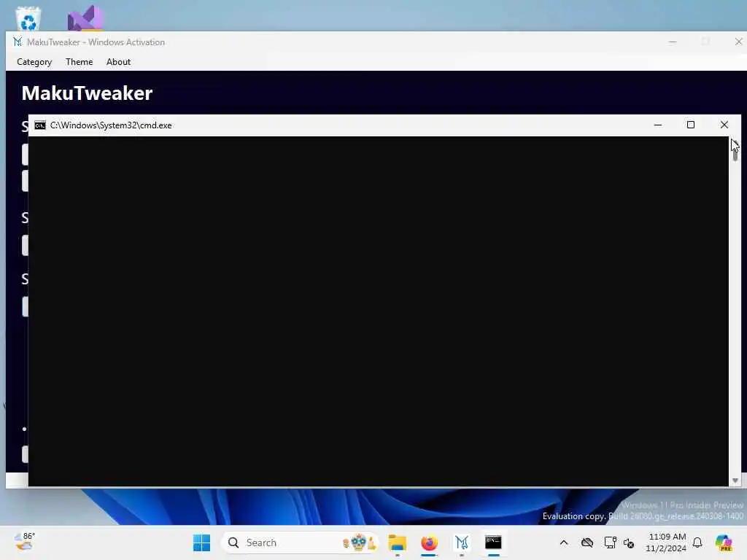747x560 pixels.
Task: Click the muted volume tray icon
Action: coord(629,542)
